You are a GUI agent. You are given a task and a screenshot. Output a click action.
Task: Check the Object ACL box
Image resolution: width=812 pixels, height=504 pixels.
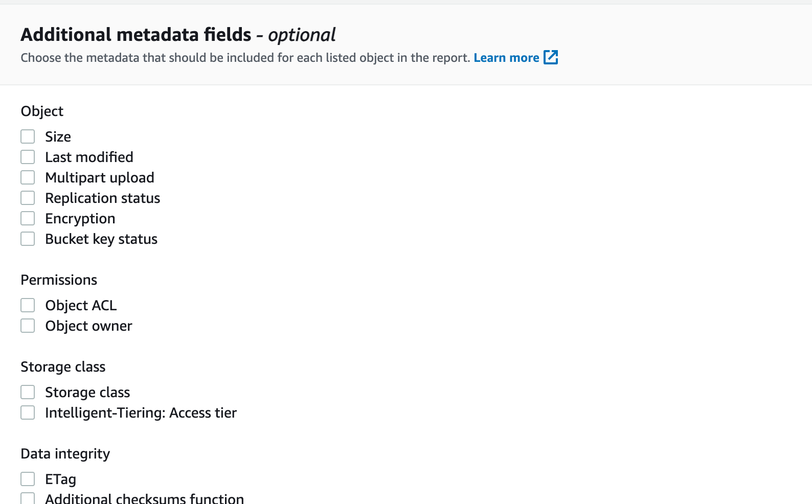[x=28, y=305]
